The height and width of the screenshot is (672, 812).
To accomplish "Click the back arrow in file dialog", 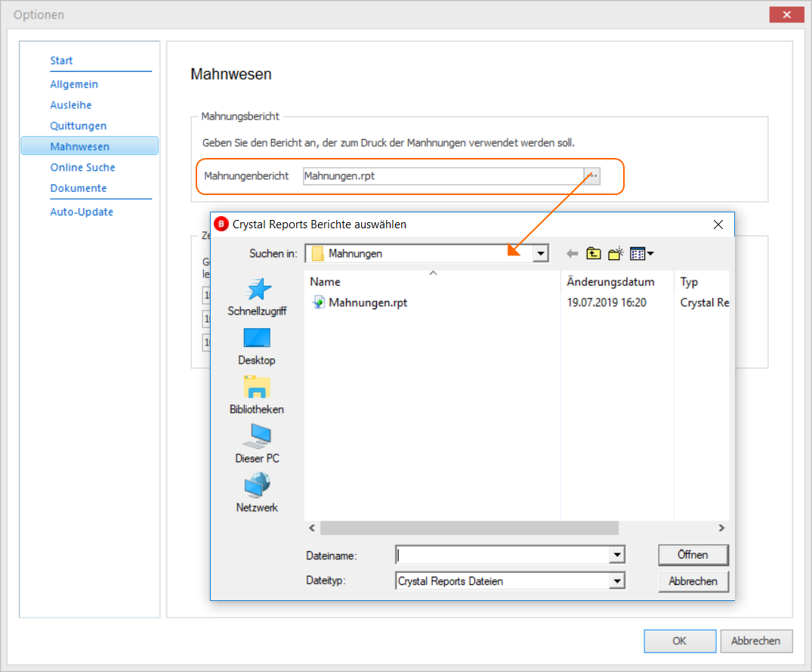I will 573,254.
